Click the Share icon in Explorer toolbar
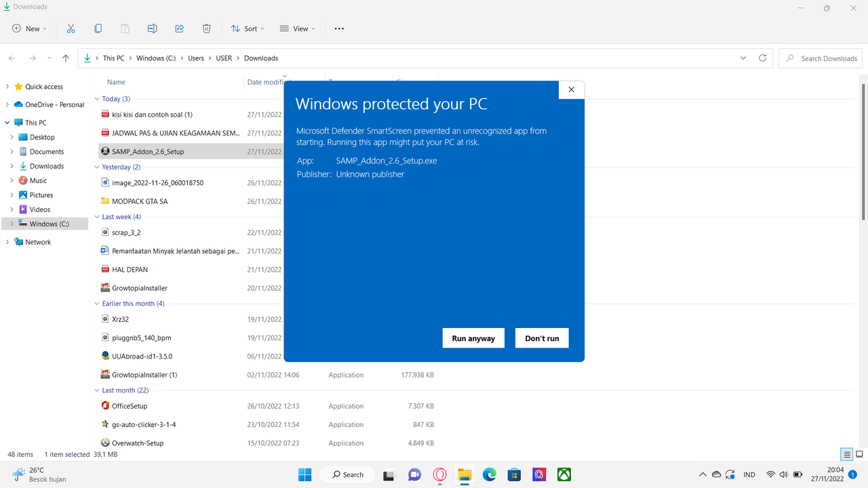 pyautogui.click(x=180, y=28)
